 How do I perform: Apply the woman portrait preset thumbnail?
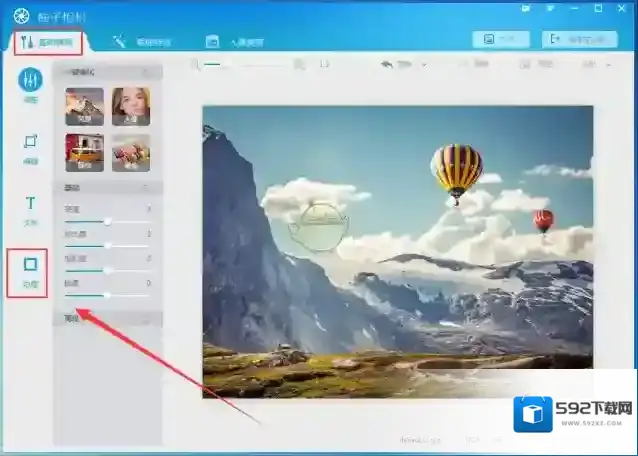[x=131, y=106]
